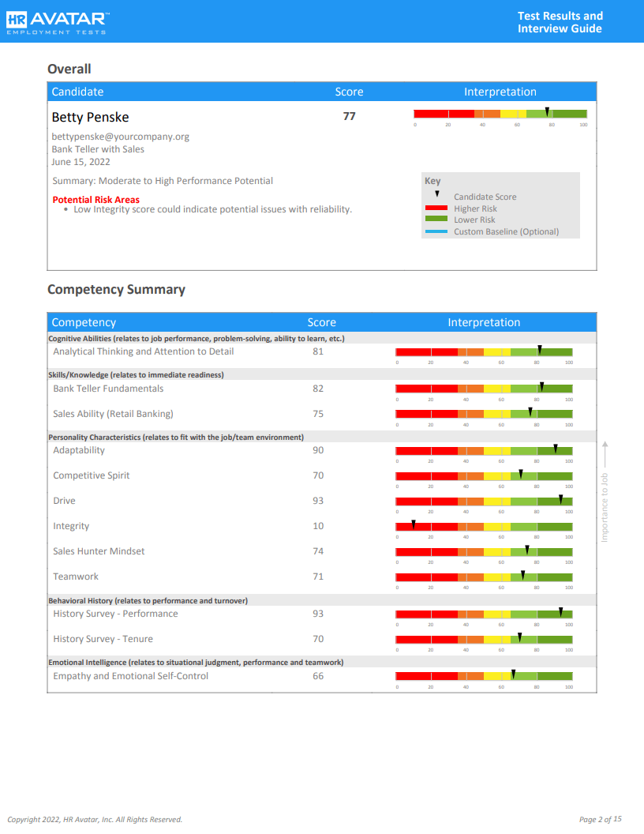Click the candidate marker on the Overall score bar
Viewport: 644px width, 834px height.
pyautogui.click(x=547, y=111)
